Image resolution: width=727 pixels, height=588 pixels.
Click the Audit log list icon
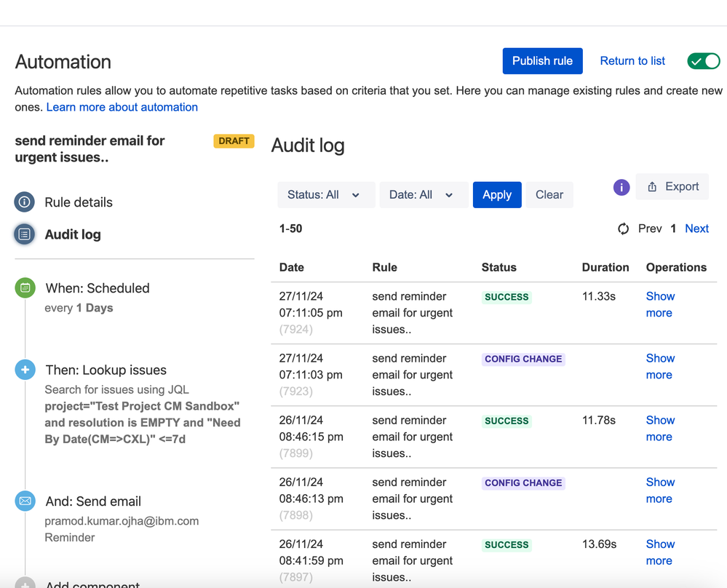(25, 234)
